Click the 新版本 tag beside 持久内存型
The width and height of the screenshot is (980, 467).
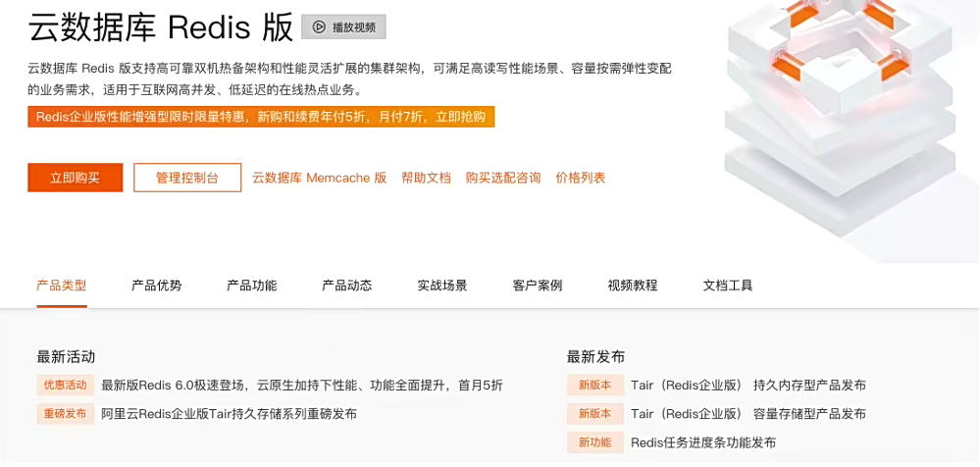pos(595,386)
